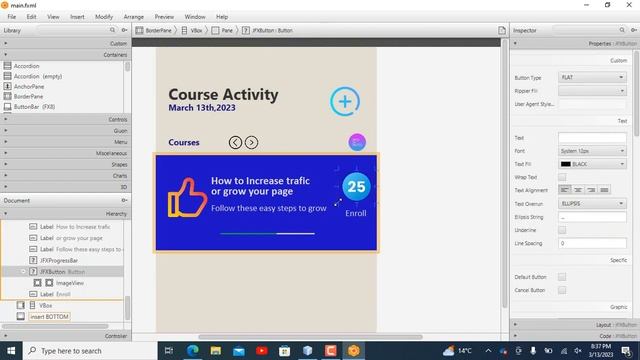The image size is (640, 360).
Task: Click the Line Spacing input field
Action: 592,243
